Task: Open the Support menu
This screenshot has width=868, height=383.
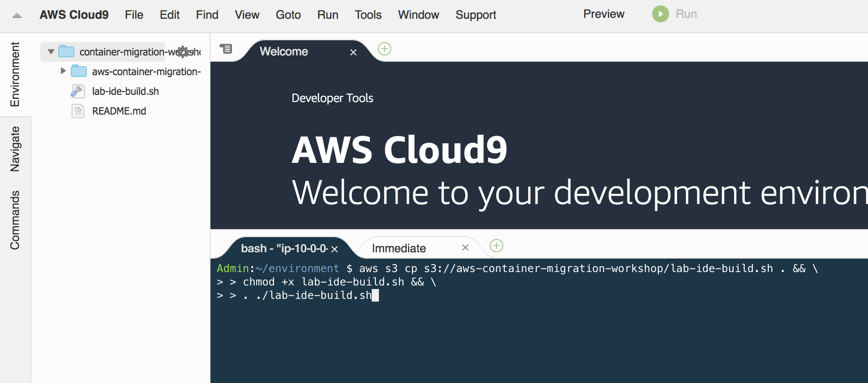Action: pos(476,15)
